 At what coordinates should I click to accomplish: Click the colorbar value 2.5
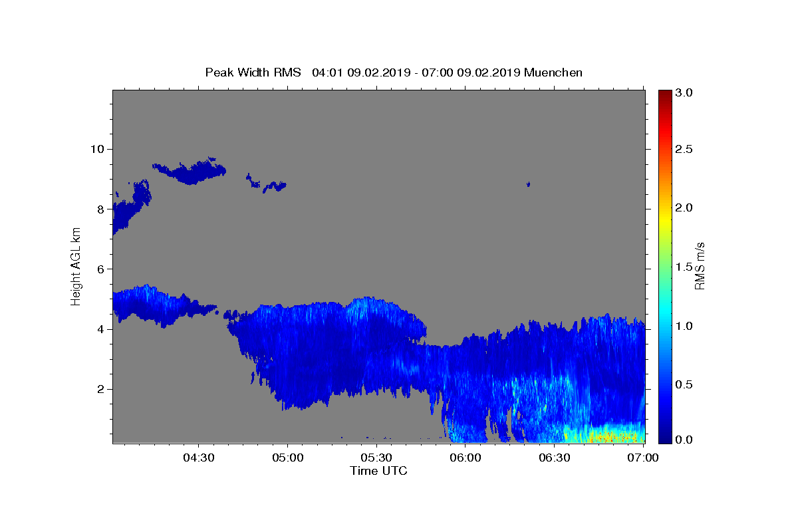[684, 149]
